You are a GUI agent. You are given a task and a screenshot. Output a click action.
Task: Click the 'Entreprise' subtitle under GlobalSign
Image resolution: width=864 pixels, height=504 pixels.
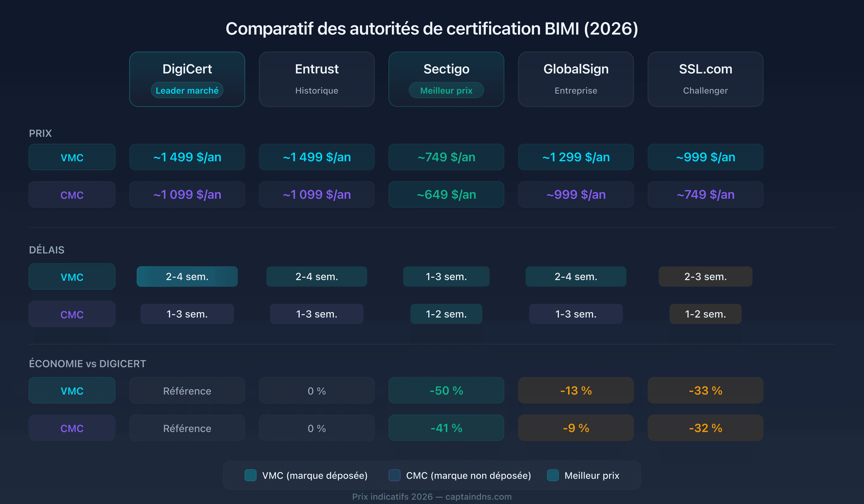576,90
